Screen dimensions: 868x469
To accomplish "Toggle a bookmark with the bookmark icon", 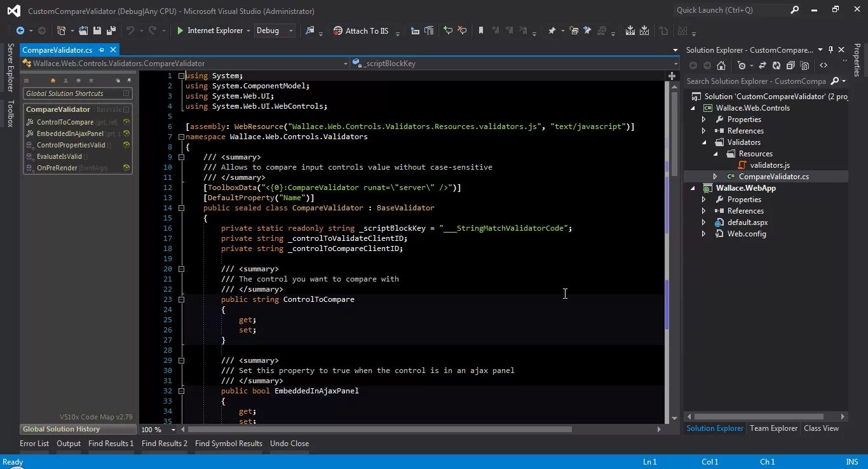I will point(481,31).
